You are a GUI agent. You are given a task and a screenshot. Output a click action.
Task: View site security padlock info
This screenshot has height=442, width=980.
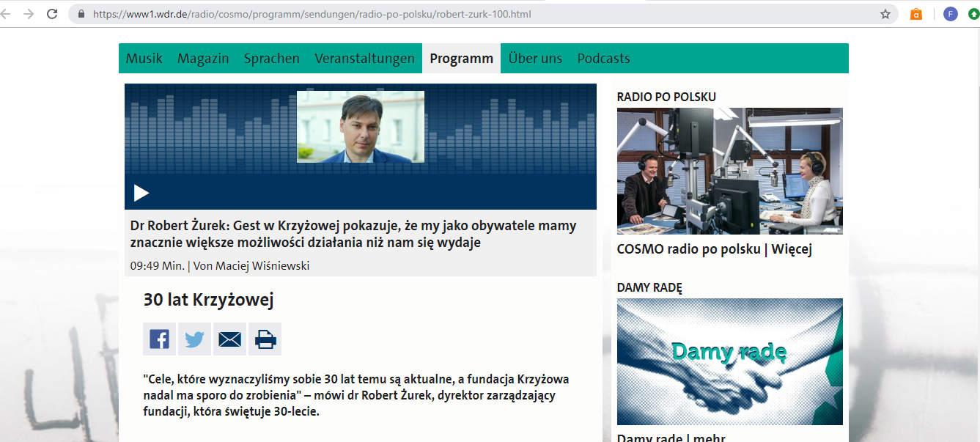81,14
